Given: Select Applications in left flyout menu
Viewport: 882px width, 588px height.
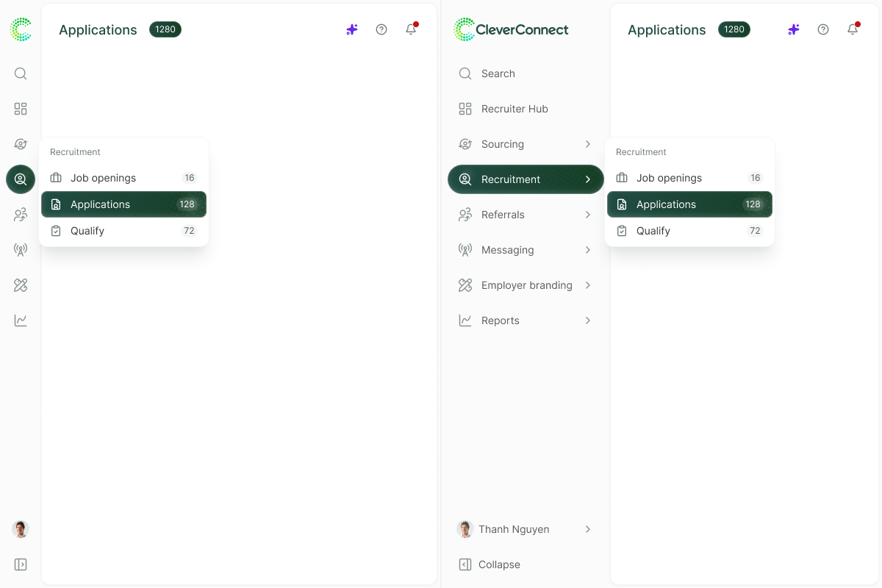Looking at the screenshot, I should pos(123,204).
